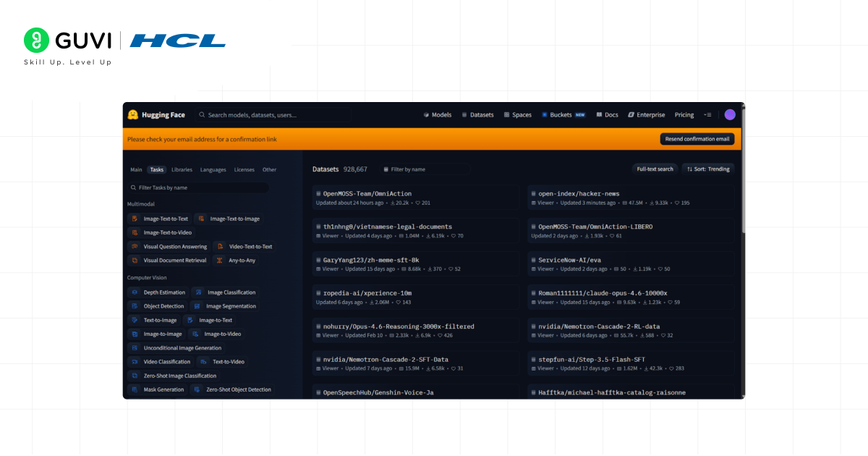Click the Hugging Face logo
This screenshot has height=456, width=868.
click(x=156, y=114)
